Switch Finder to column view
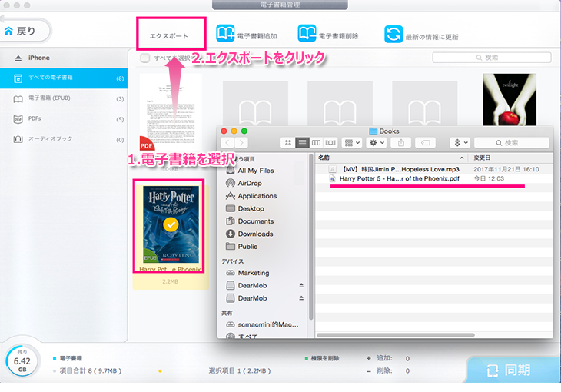This screenshot has height=392, width=561. [316, 143]
